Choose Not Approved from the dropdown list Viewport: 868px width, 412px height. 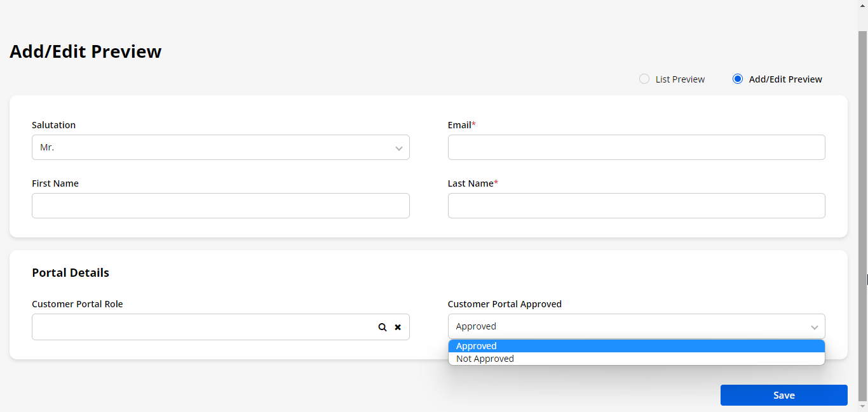click(x=636, y=359)
